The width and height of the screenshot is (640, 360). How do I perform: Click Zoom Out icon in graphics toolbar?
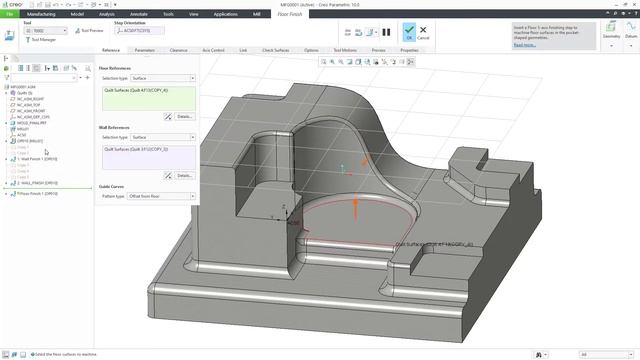(x=341, y=62)
